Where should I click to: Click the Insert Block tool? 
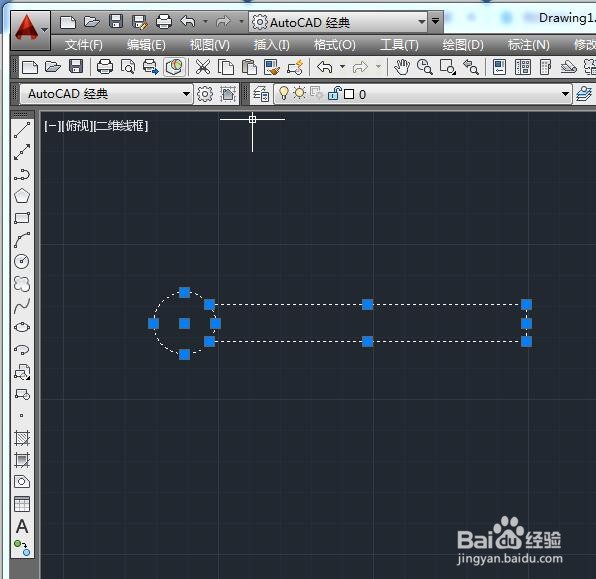[22, 372]
